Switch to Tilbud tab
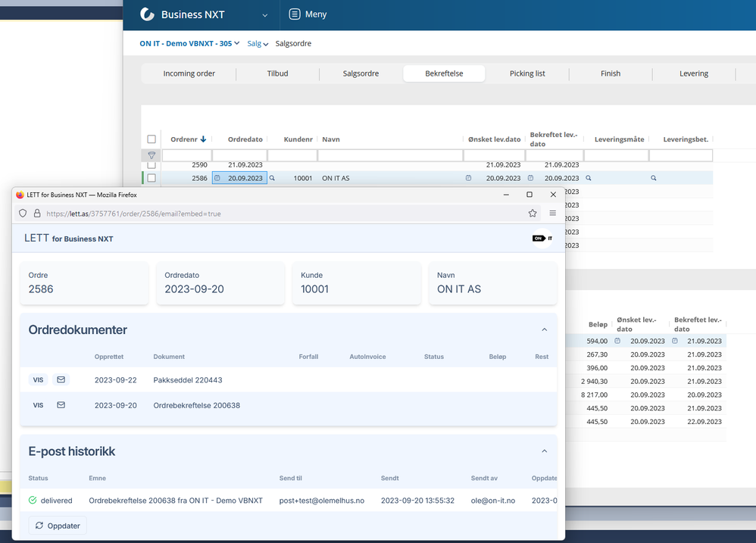This screenshot has height=543, width=756. [278, 73]
